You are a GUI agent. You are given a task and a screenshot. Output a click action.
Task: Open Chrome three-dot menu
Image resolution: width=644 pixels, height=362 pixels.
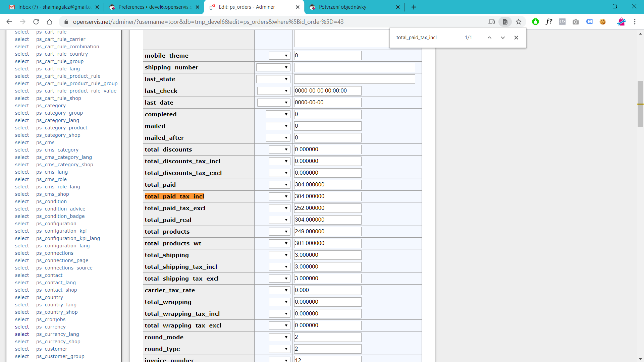click(x=635, y=22)
